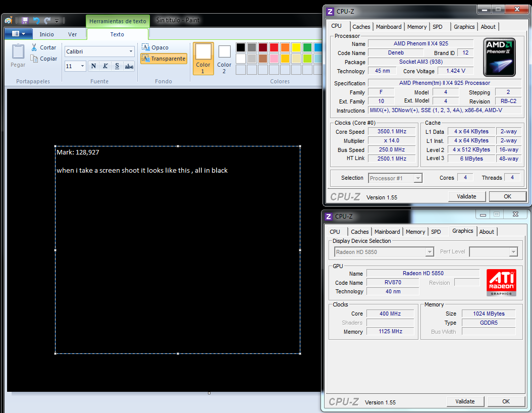Switch to the Ver ribbon tab
The width and height of the screenshot is (532, 413).
pyautogui.click(x=72, y=34)
